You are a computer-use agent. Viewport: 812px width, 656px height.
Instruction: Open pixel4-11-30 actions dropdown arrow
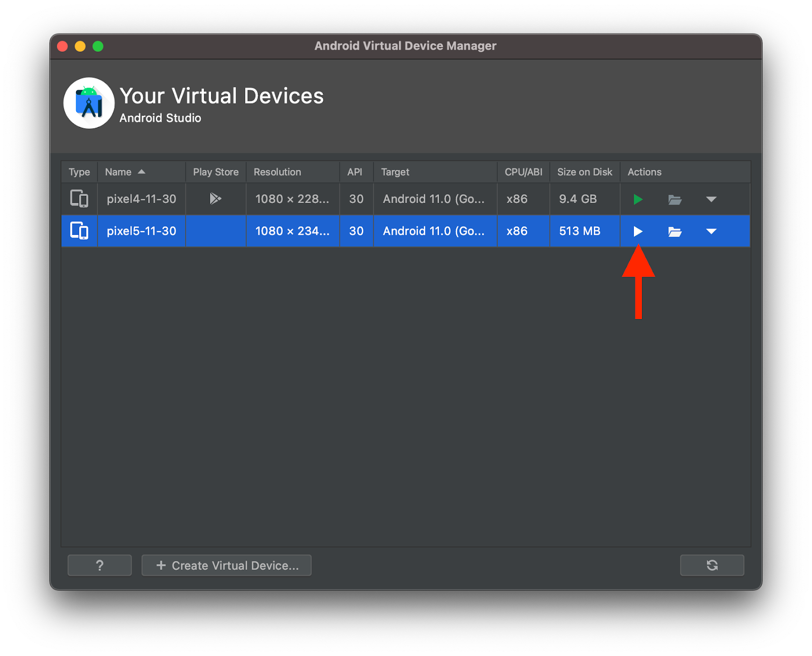coord(711,199)
